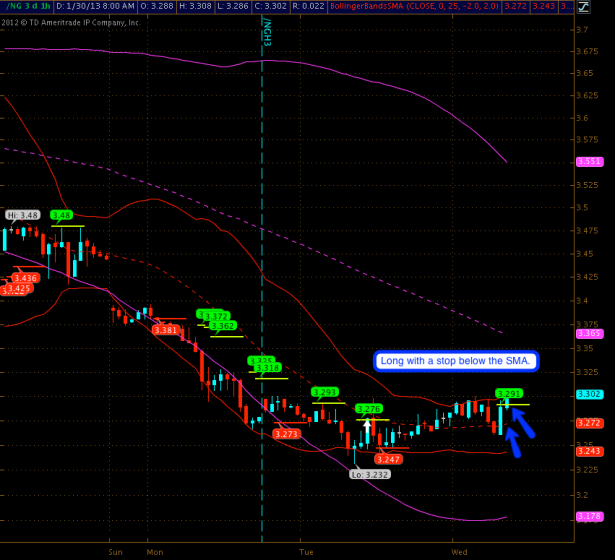Open the chart menu icon at top-right corner
The image size is (615, 560).
tap(606, 6)
